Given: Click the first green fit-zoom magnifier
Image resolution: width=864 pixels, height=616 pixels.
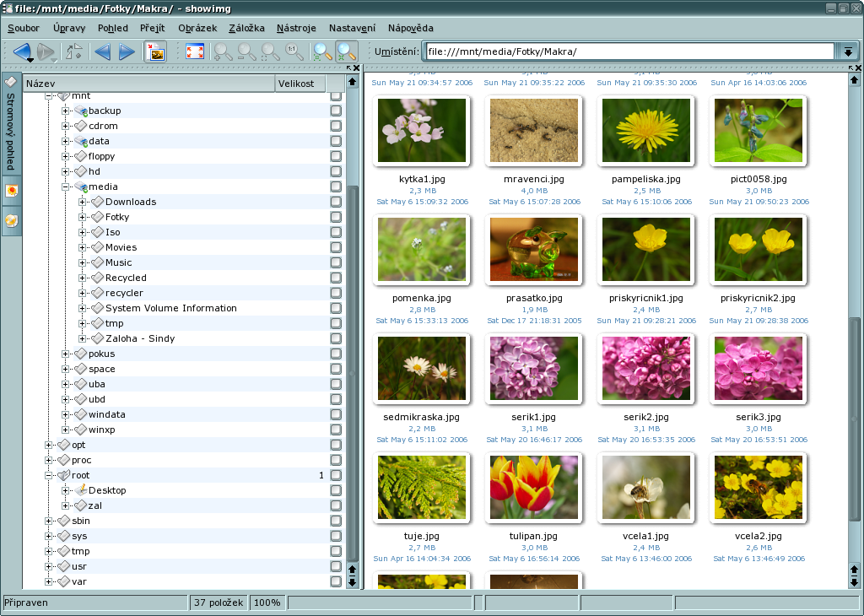Looking at the screenshot, I should (322, 51).
